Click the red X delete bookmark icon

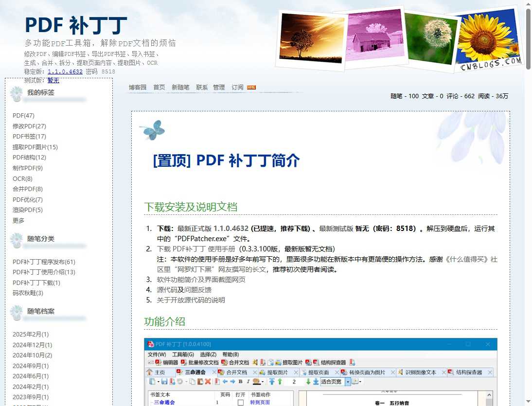pos(208,382)
